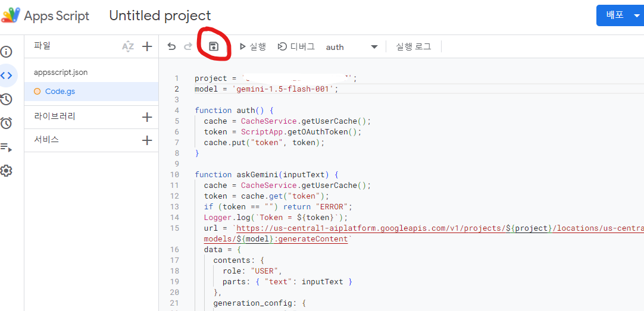644x311 pixels.
Task: Click the Apps Script logo icon
Action: point(10,15)
